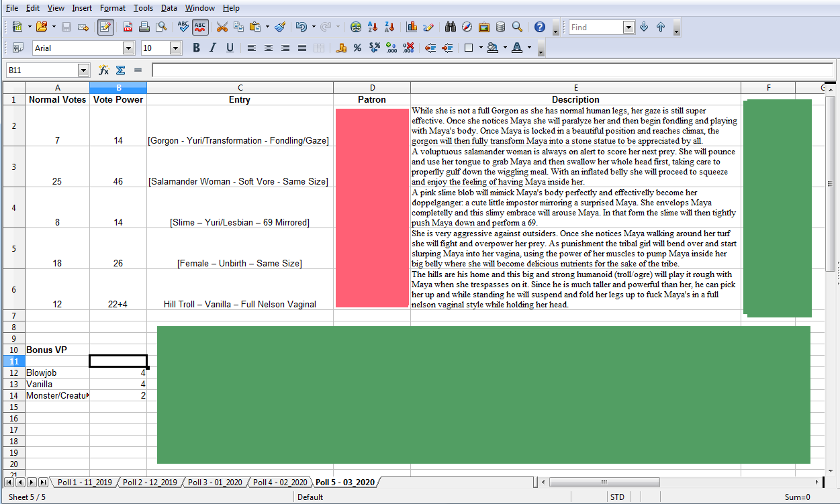Switch to Poll 1 - 11_2019 sheet
Screen dimensions: 840x504
pos(84,483)
